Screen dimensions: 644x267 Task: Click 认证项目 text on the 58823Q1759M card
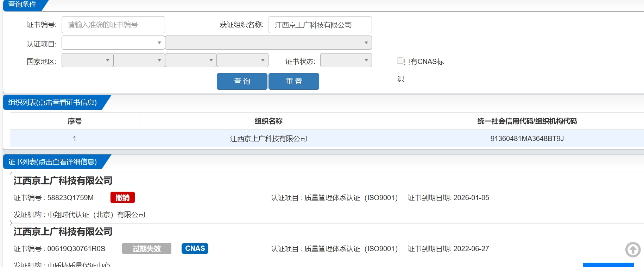(334, 198)
